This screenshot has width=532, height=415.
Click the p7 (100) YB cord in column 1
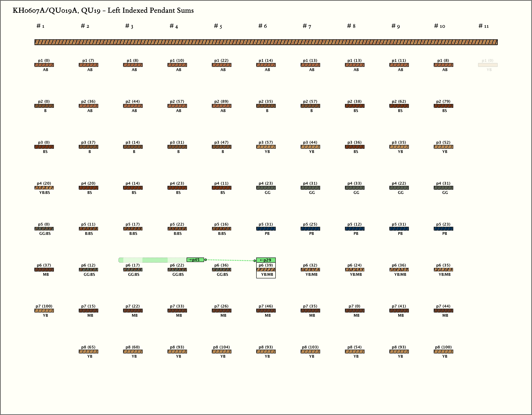pyautogui.click(x=44, y=310)
